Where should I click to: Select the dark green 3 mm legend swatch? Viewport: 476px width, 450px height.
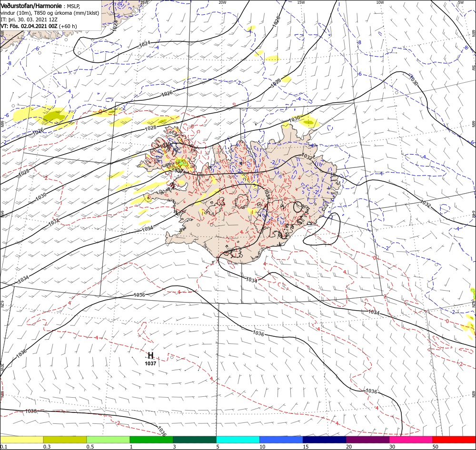coord(195,440)
